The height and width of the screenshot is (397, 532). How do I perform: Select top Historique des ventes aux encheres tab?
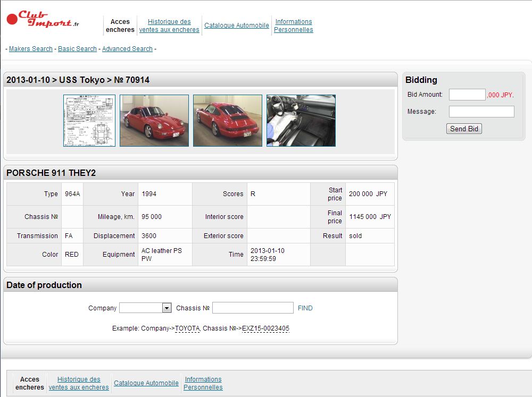point(169,26)
